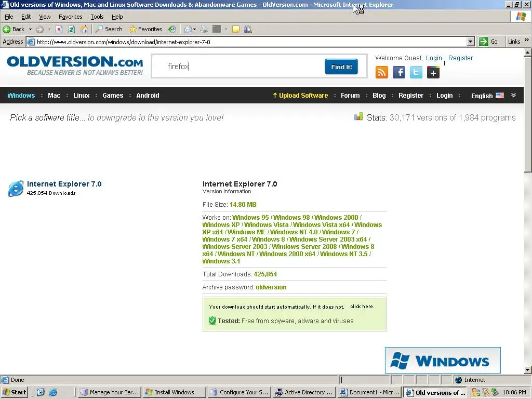Click the Windows logo banner

pos(443,361)
